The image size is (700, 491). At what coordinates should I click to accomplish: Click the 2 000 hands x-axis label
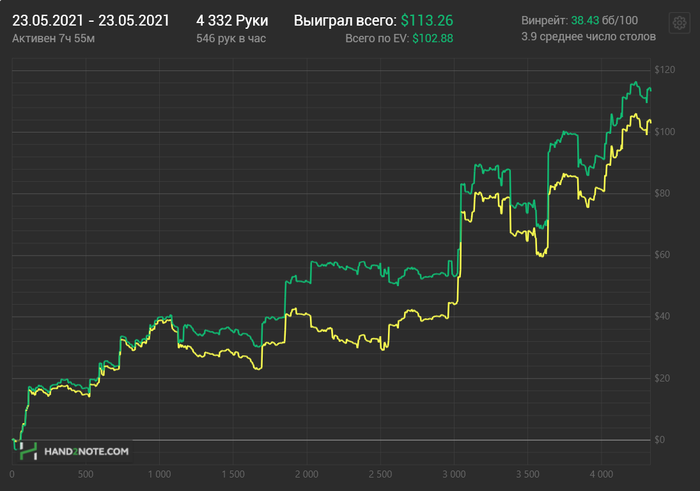(307, 474)
